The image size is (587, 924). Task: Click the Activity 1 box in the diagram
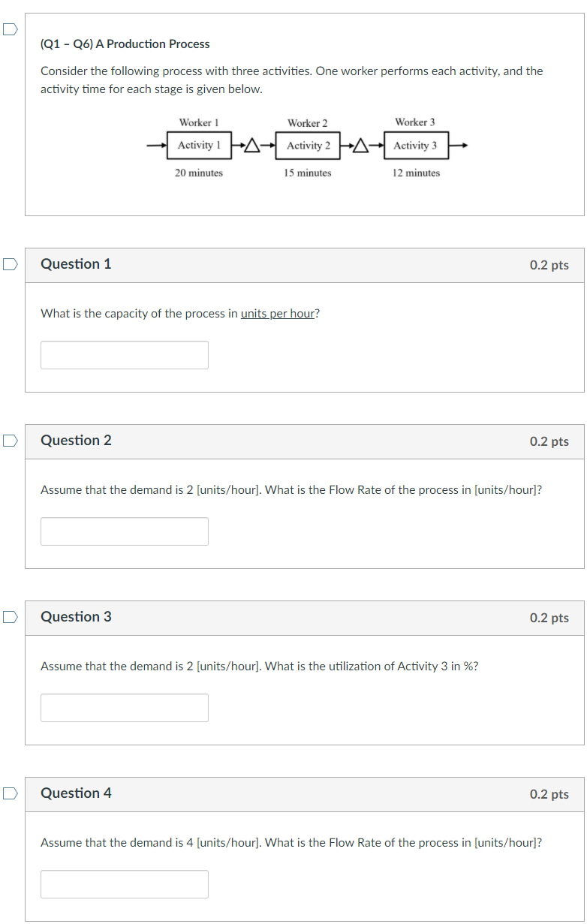click(198, 146)
